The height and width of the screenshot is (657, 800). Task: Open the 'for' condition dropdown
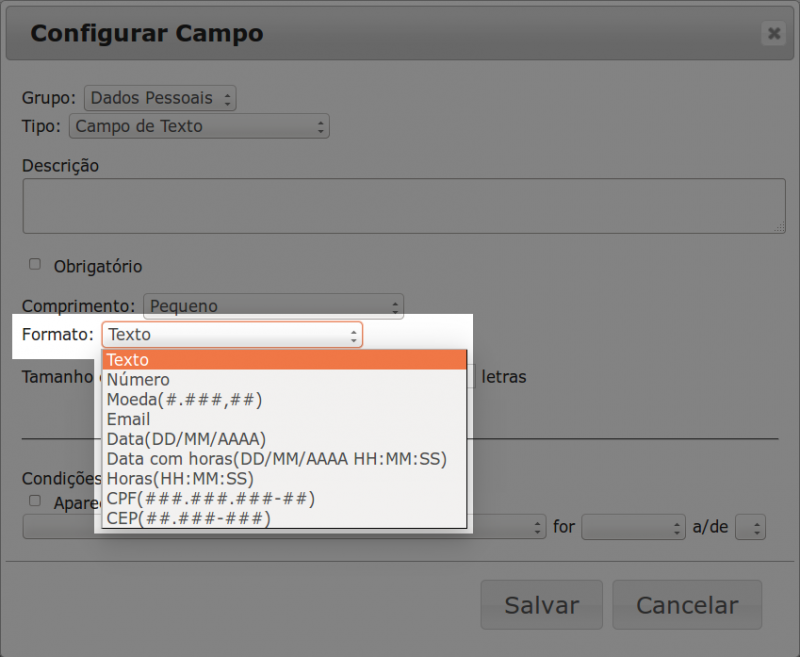(634, 527)
